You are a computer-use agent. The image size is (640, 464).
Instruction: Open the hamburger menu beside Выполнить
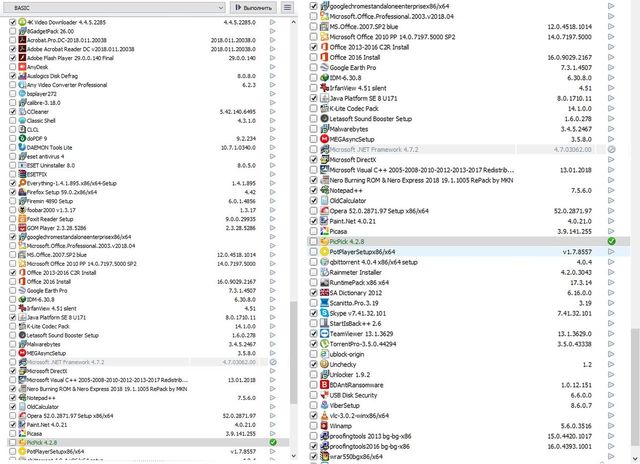287,7
